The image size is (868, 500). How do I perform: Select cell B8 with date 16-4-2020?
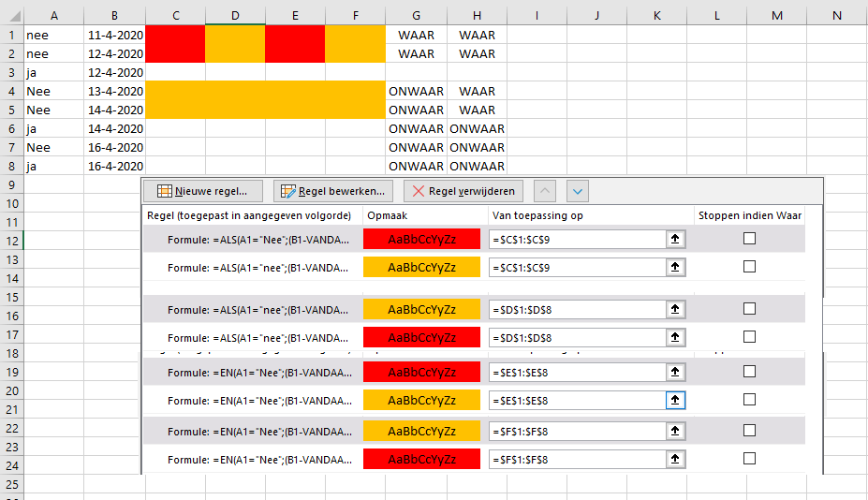point(114,166)
